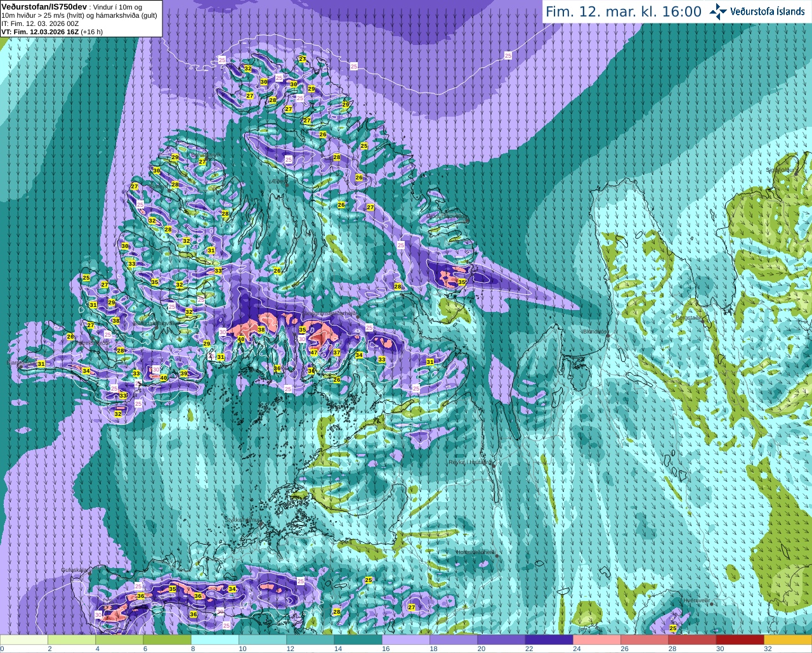Viewport: 812px width, 653px height.
Task: Click the Veðurstofa Íslands logo icon
Action: 718,11
